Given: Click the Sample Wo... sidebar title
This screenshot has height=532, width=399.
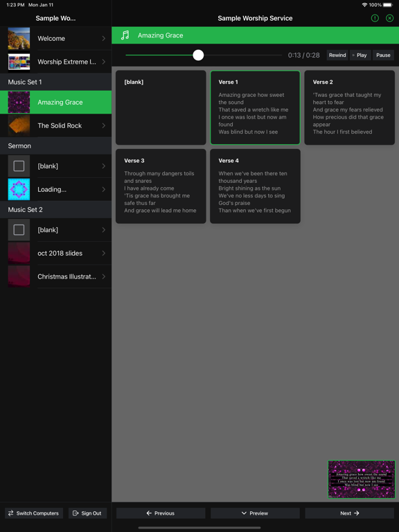Looking at the screenshot, I should pos(55,18).
